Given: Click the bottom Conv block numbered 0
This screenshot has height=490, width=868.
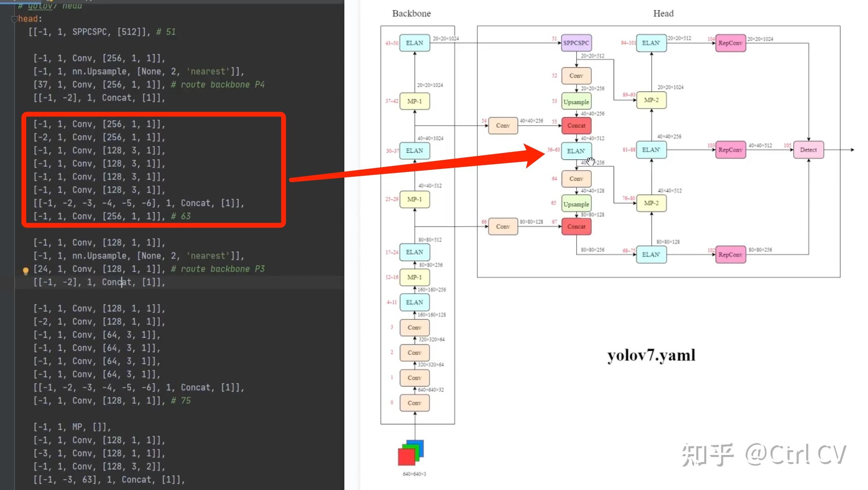Looking at the screenshot, I should pos(414,403).
